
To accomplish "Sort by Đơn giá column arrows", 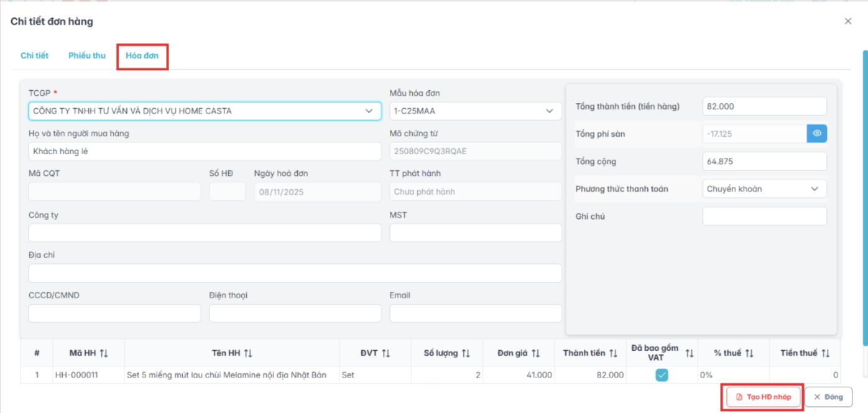I will pyautogui.click(x=535, y=353).
